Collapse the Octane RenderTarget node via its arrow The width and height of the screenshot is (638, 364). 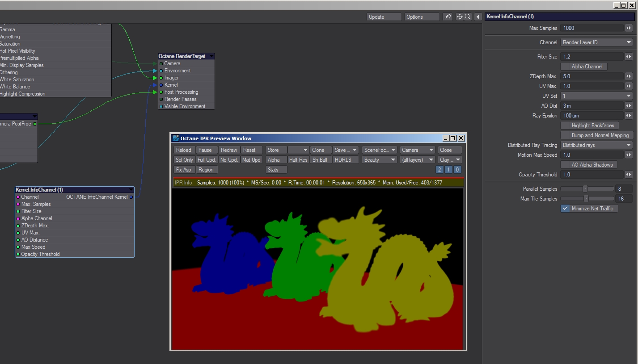tap(211, 56)
